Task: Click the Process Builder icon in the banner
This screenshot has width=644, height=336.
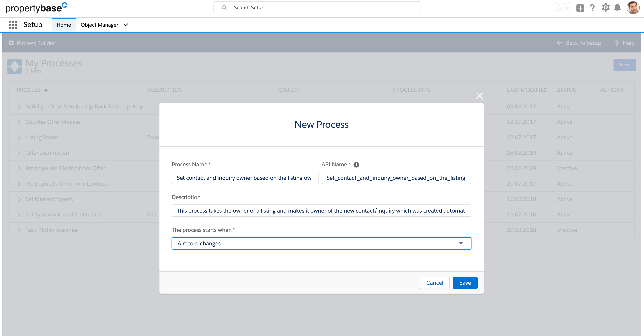Action: 11,43
